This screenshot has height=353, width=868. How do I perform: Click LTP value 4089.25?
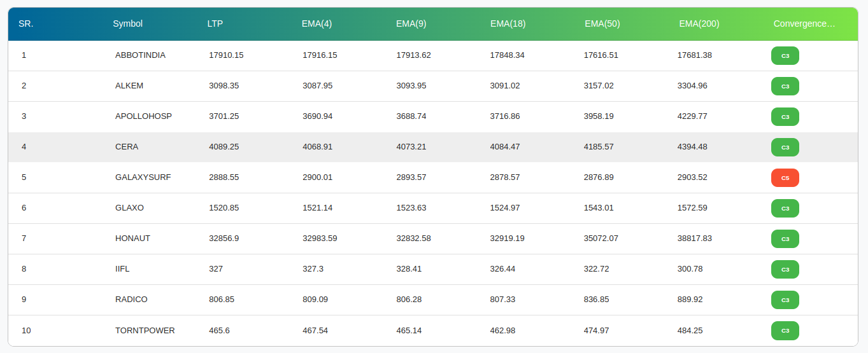pos(224,147)
